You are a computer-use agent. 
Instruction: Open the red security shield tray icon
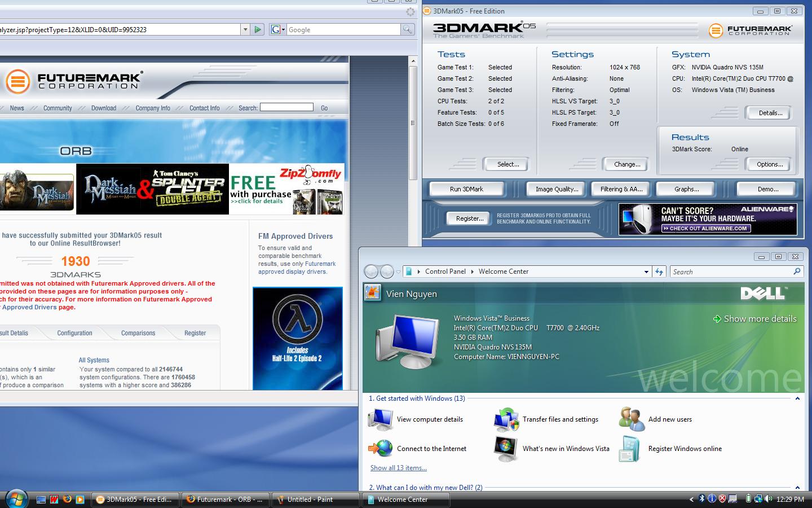[722, 499]
